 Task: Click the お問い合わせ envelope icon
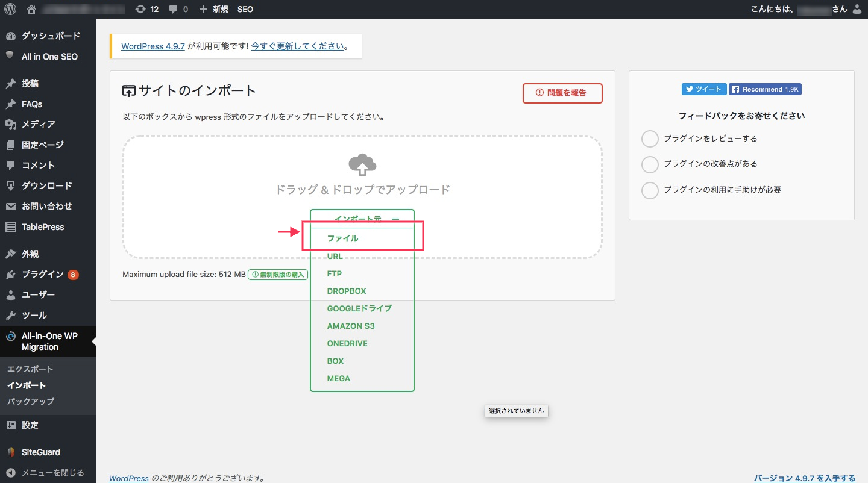coord(10,207)
